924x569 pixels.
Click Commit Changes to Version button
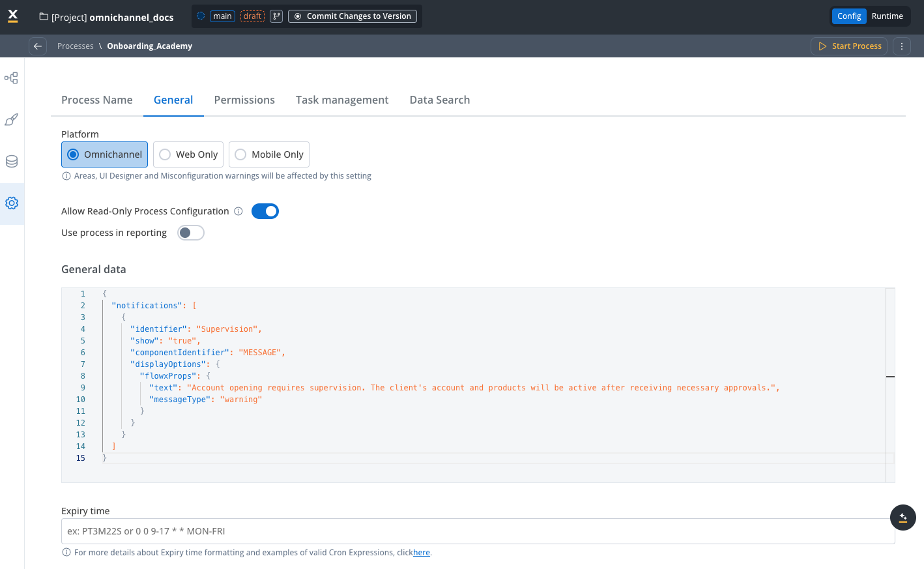coord(353,16)
